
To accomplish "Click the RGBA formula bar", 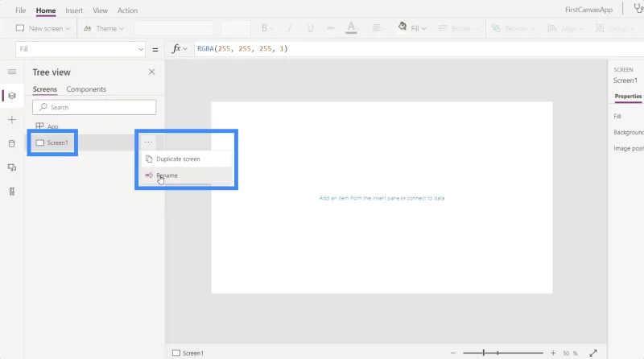I will tap(419, 49).
